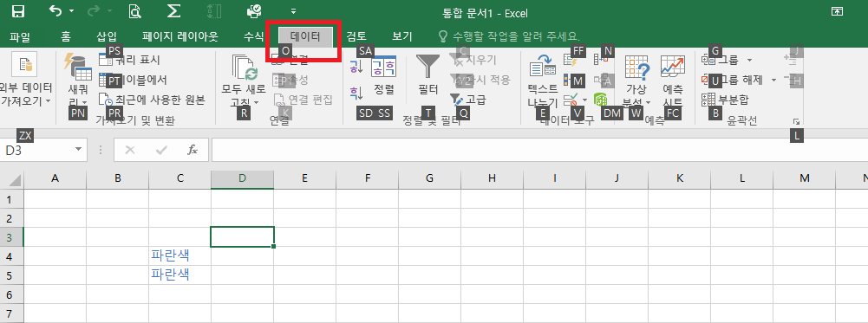Switch to the 홈 tab

point(66,37)
